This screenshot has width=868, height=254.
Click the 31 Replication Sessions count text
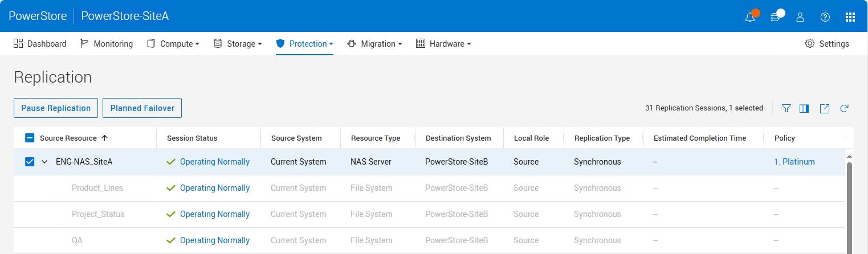(x=686, y=108)
